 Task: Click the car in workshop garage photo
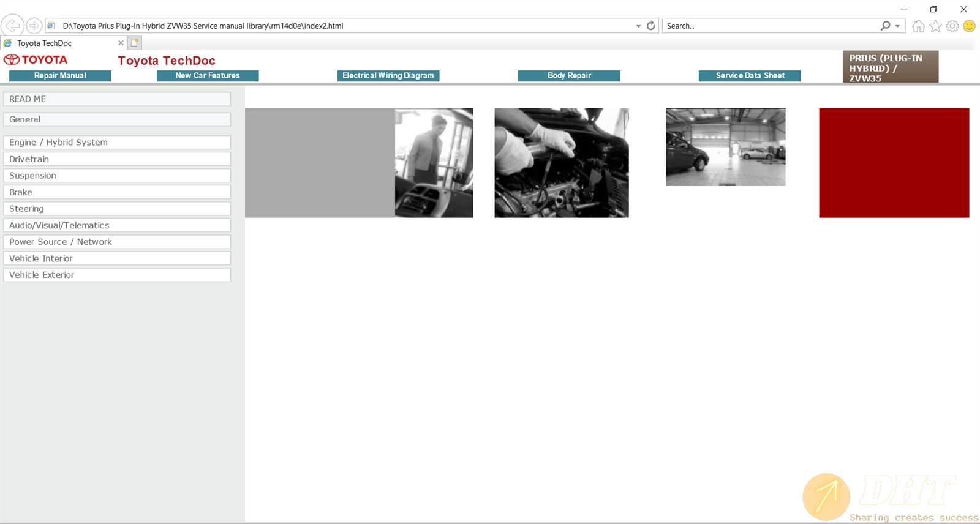(726, 147)
